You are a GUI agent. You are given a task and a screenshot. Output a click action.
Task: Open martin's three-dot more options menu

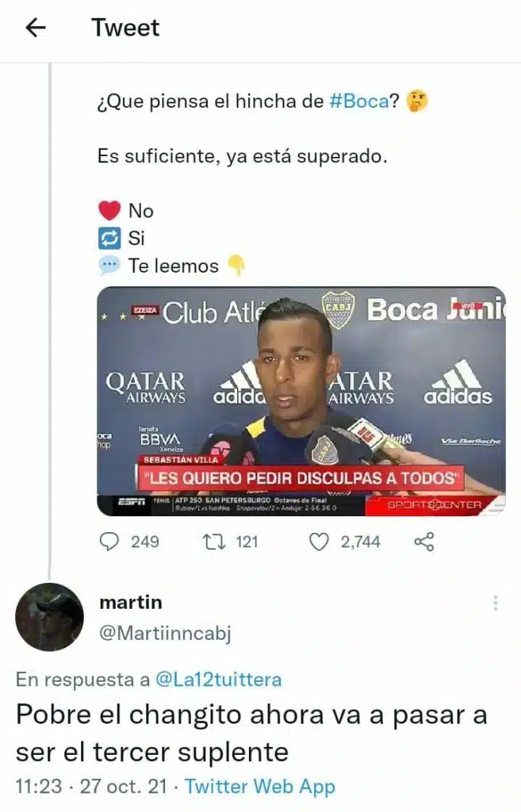(x=495, y=603)
